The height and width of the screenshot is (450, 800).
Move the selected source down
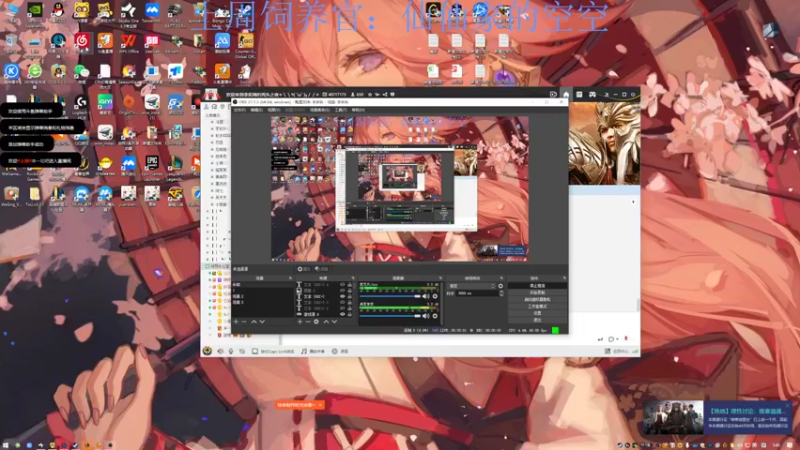[334, 322]
